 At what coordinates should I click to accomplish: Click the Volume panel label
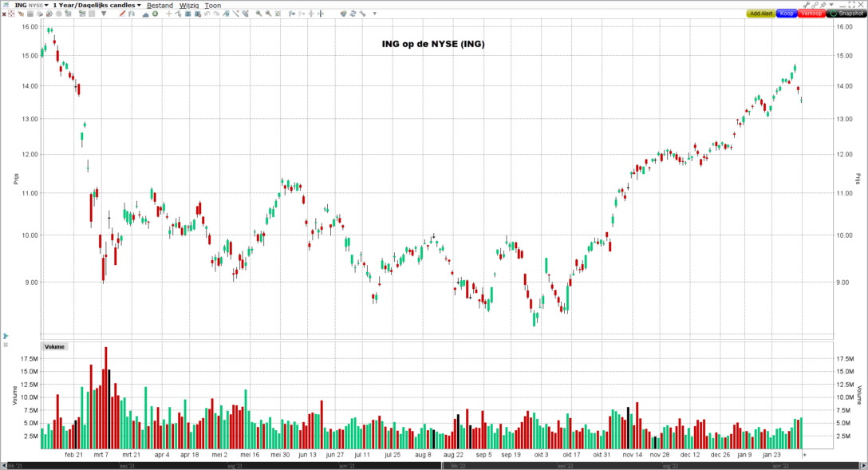54,346
